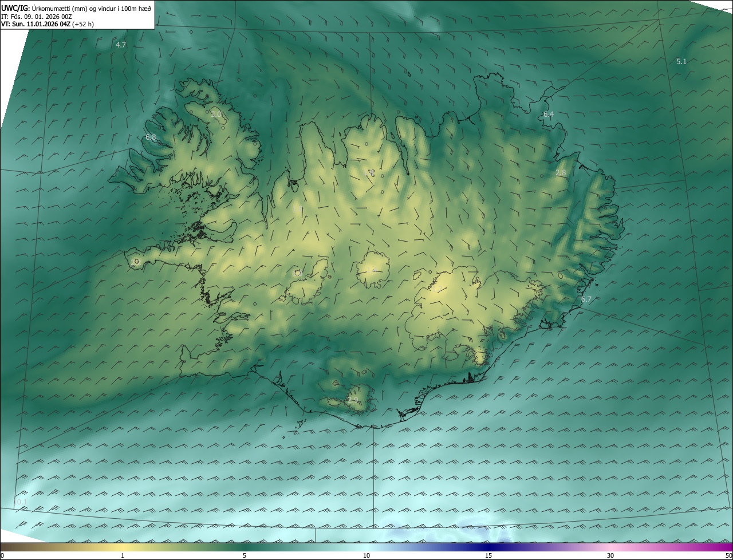Click the initial time line "IT: Fös. 09. 01. 2026 00Z"
The width and height of the screenshot is (733, 560).
(x=37, y=16)
